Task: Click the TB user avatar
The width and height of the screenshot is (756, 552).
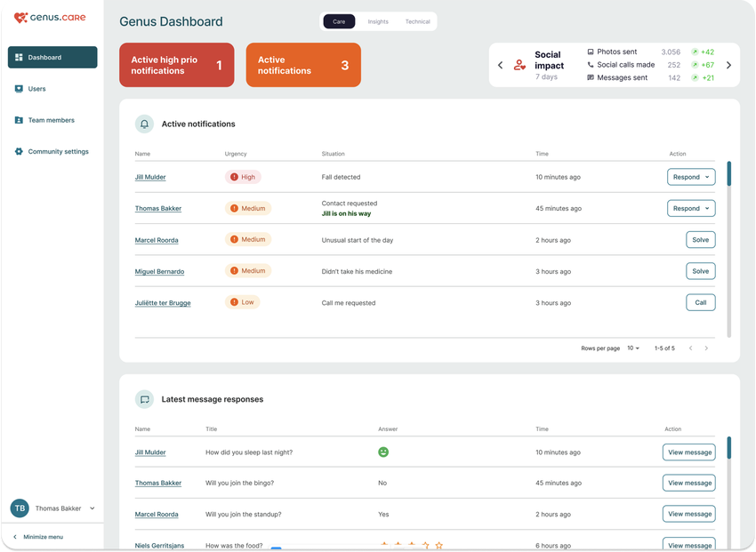Action: [x=20, y=508]
